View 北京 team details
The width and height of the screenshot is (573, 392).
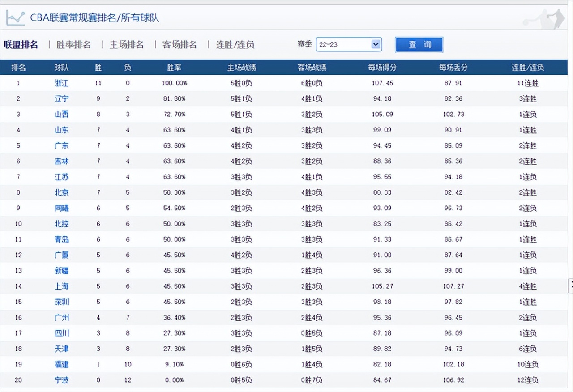coord(61,192)
